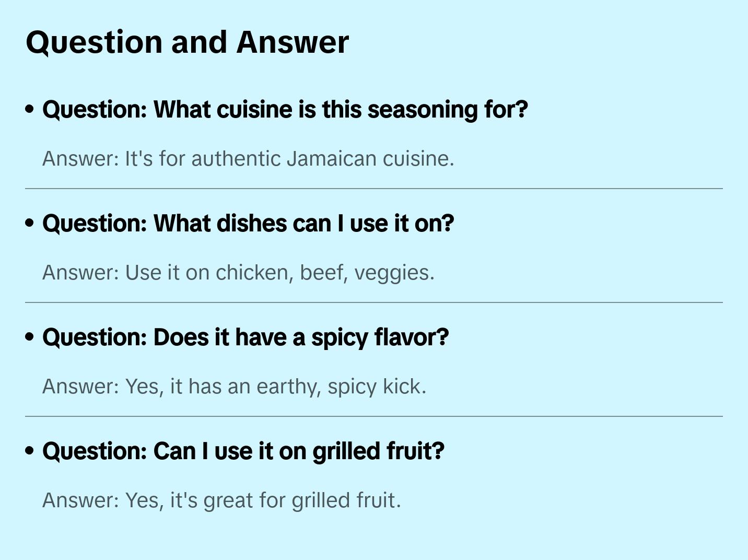Open the "Can I use it on grilled fruit?" question
The width and height of the screenshot is (748, 560).
tap(243, 451)
